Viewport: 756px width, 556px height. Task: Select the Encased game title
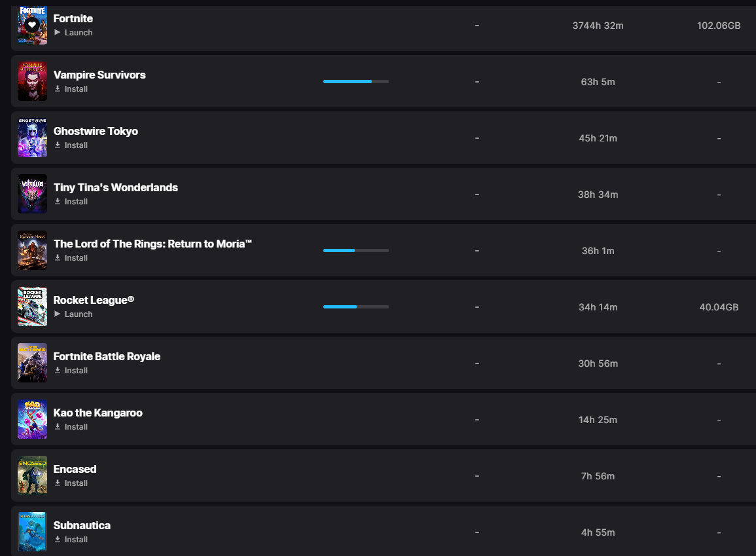(75, 469)
